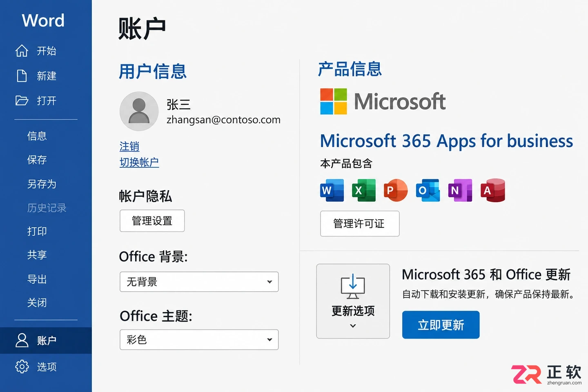Click the 注销 sign-out link
This screenshot has width=588, height=392.
(x=129, y=146)
